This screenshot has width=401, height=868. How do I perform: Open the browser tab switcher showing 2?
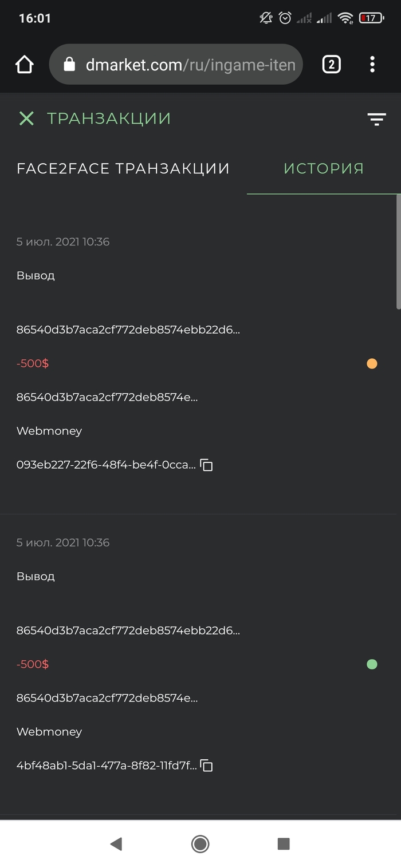[x=331, y=65]
